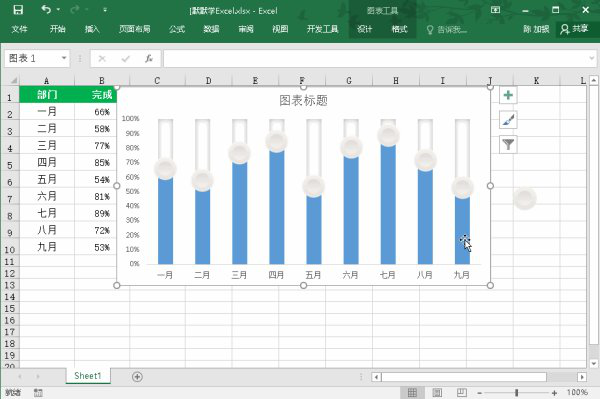600x399 pixels.
Task: Click the Chart Styles paintbrush button
Action: (508, 120)
